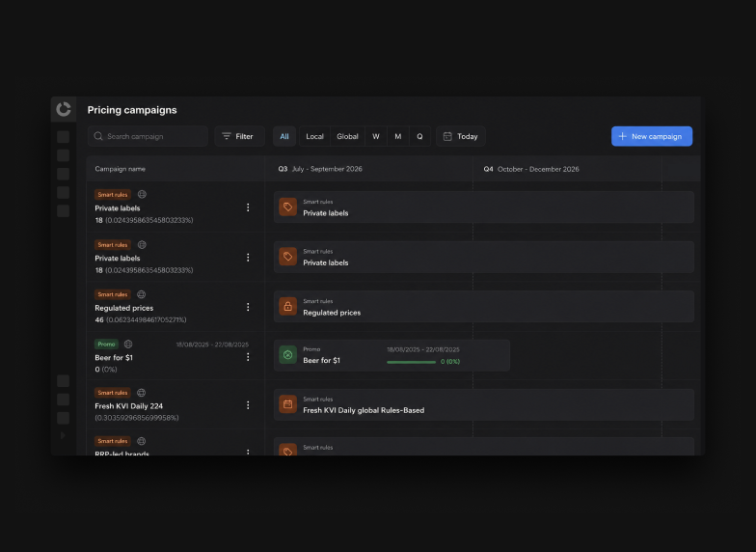Open the Filter options
The width and height of the screenshot is (756, 552).
point(239,137)
